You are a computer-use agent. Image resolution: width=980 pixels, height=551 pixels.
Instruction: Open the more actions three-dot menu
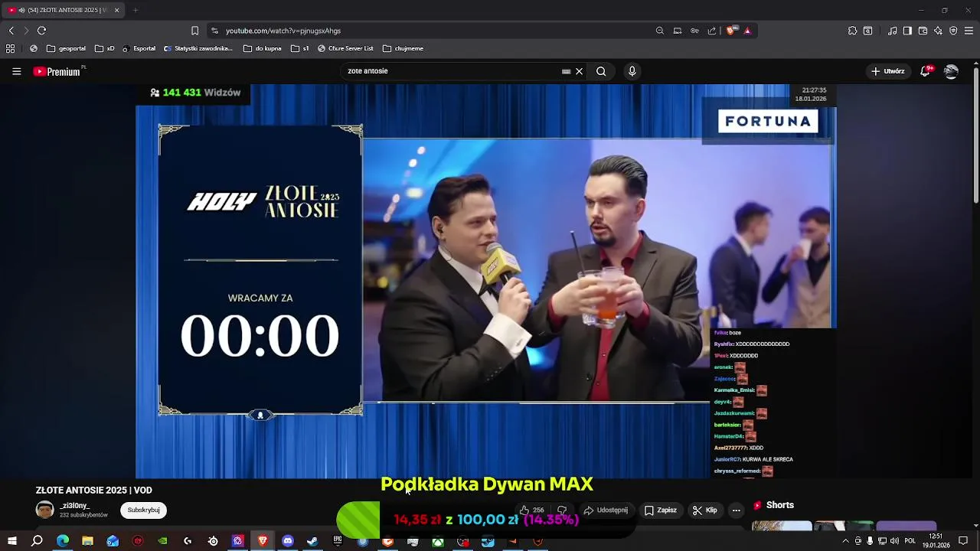[736, 510]
